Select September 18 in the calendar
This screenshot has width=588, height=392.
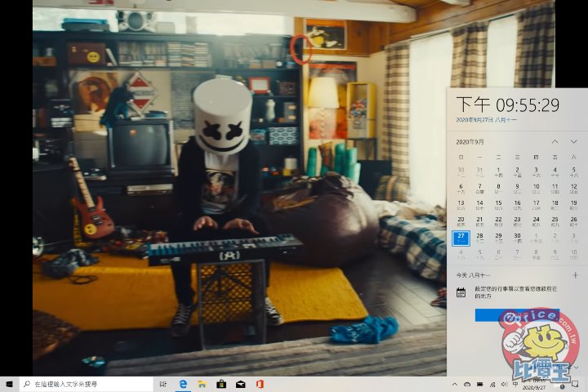555,205
